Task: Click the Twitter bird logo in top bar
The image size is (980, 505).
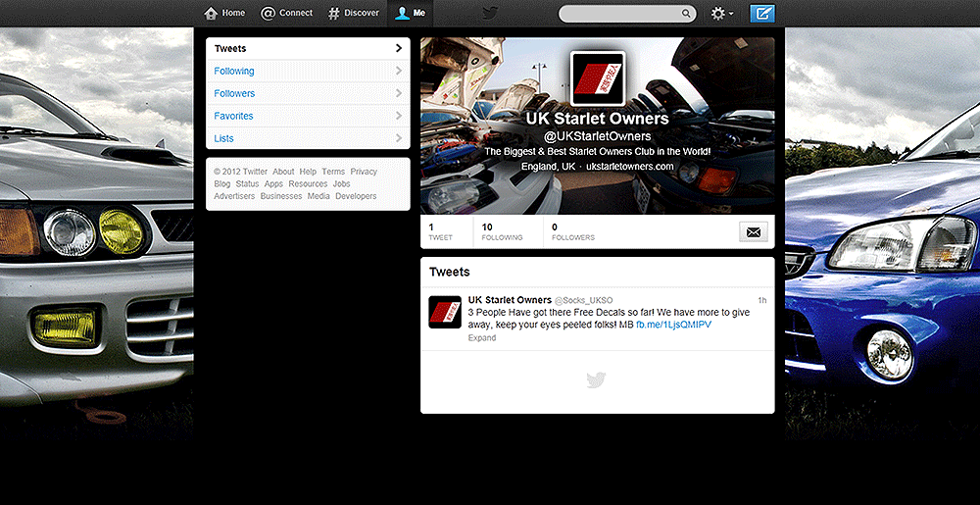Action: (490, 14)
